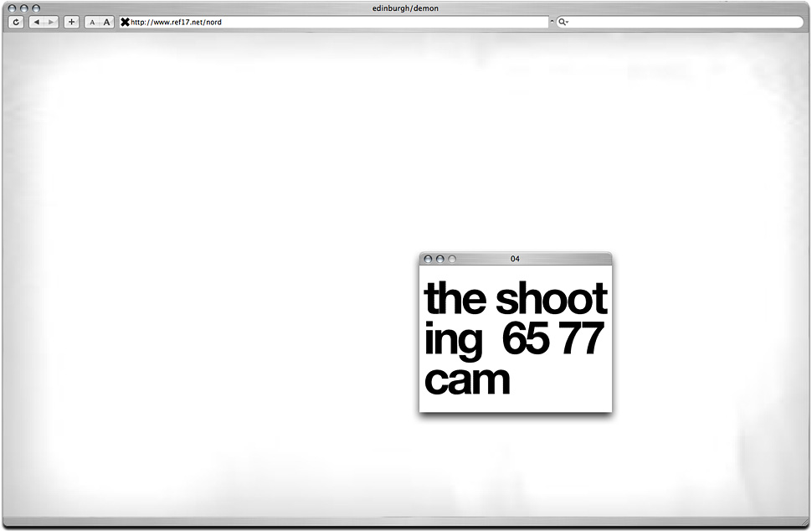The image size is (812, 531).
Task: Reload the page with the refresh button
Action: point(15,22)
